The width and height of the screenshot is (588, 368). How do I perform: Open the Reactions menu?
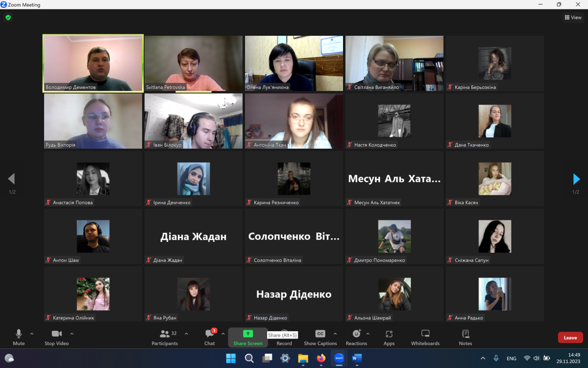(356, 337)
